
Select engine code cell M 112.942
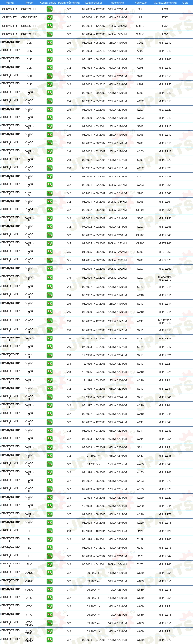165,472
